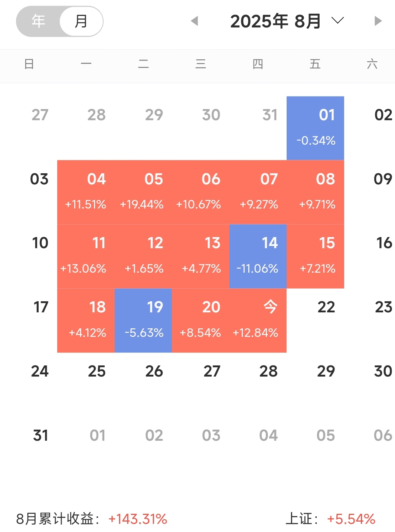Select day 11 with +13.06% gain
This screenshot has height=532, width=395.
[x=86, y=256]
